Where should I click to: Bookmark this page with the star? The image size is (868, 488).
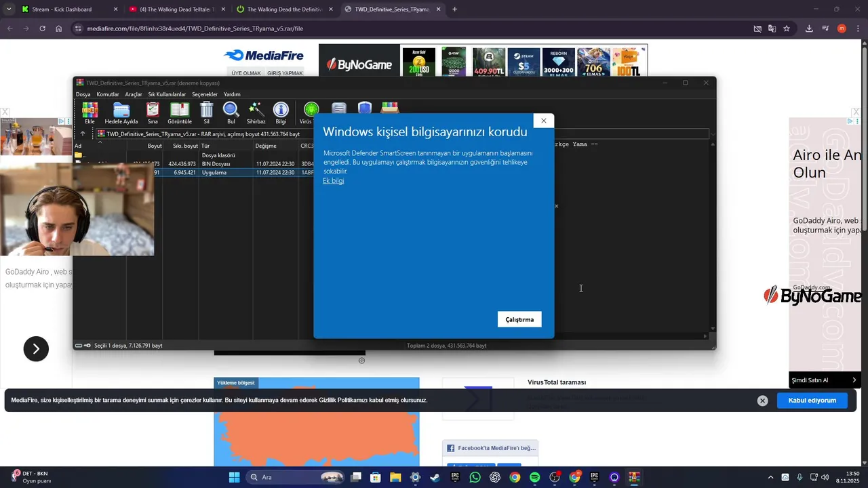tap(787, 28)
